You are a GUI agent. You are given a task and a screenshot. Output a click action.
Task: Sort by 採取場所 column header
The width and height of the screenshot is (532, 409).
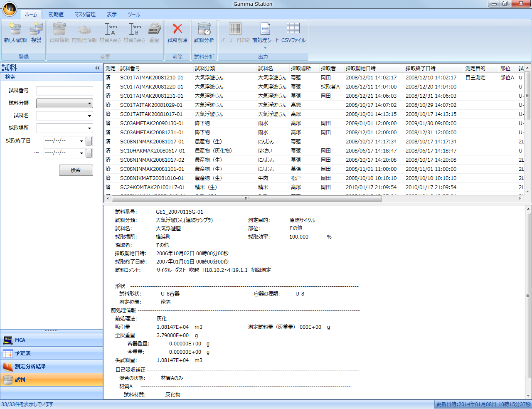[304, 68]
